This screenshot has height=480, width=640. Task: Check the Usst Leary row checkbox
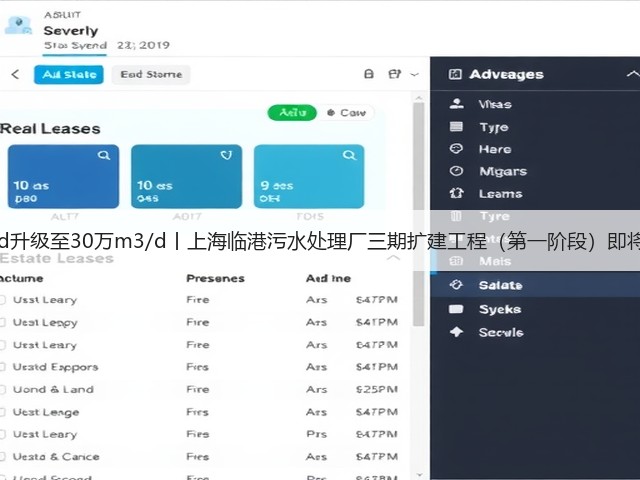click(2, 300)
